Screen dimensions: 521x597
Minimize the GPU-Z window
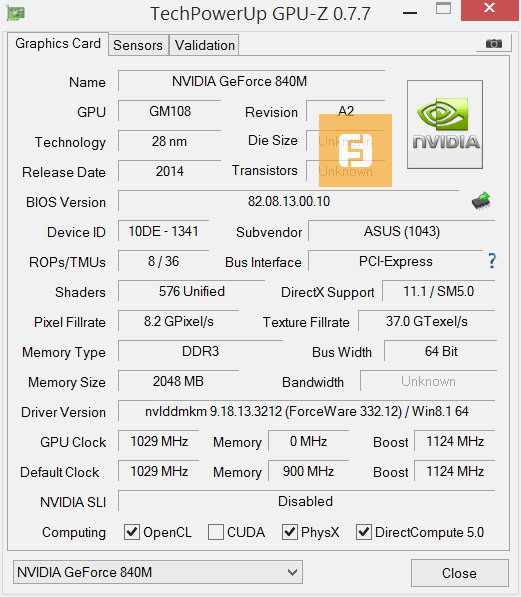tap(410, 13)
